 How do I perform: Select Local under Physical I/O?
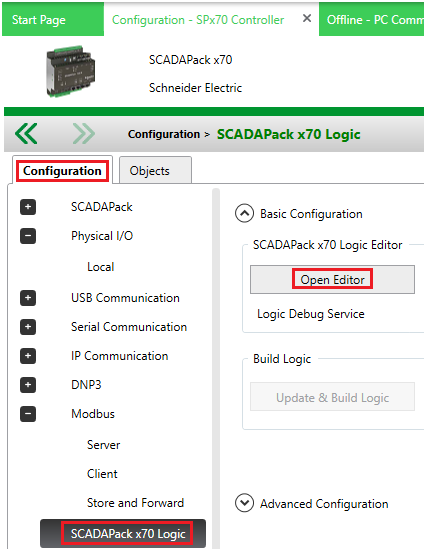(100, 267)
